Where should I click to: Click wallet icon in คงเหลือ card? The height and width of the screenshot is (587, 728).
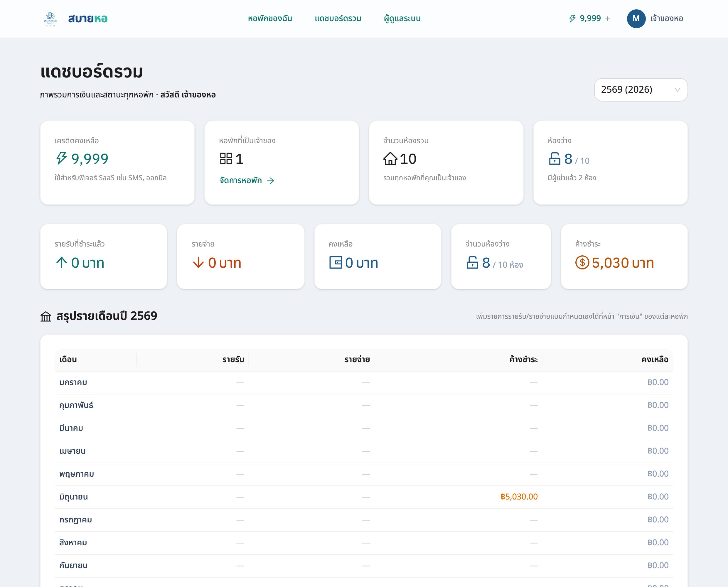[336, 262]
